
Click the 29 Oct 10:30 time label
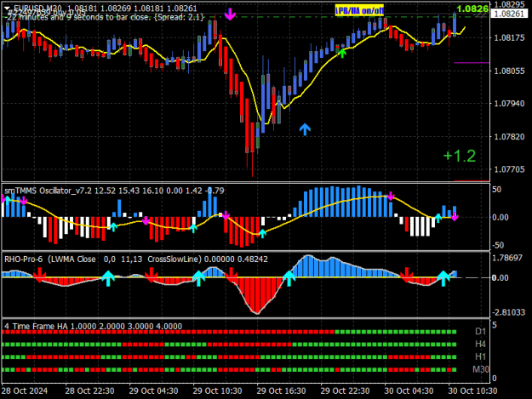coord(218,390)
